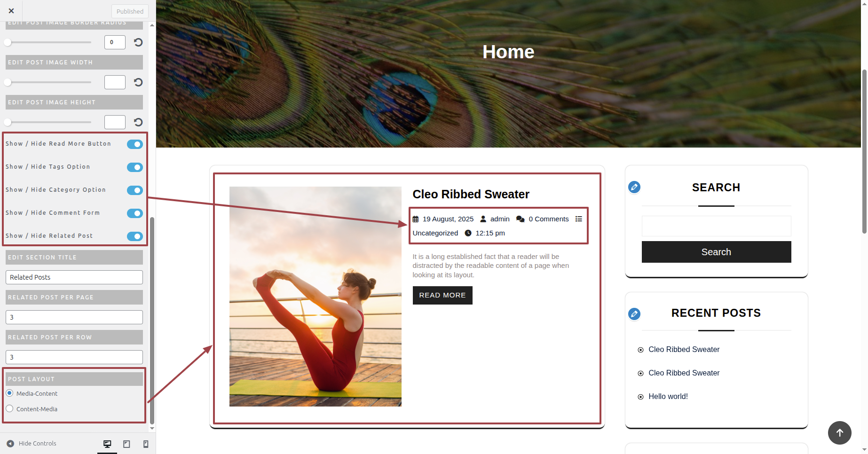Click the READ MORE button
Viewport: 868px width, 454px height.
pyautogui.click(x=442, y=295)
